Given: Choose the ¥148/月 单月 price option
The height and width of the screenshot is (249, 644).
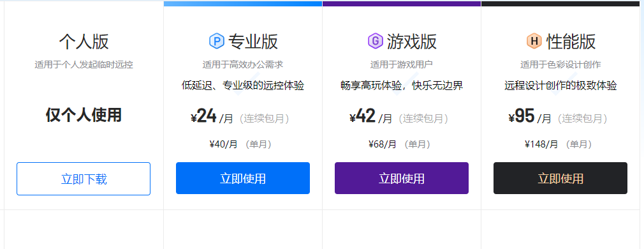Looking at the screenshot, I should pos(558,144).
